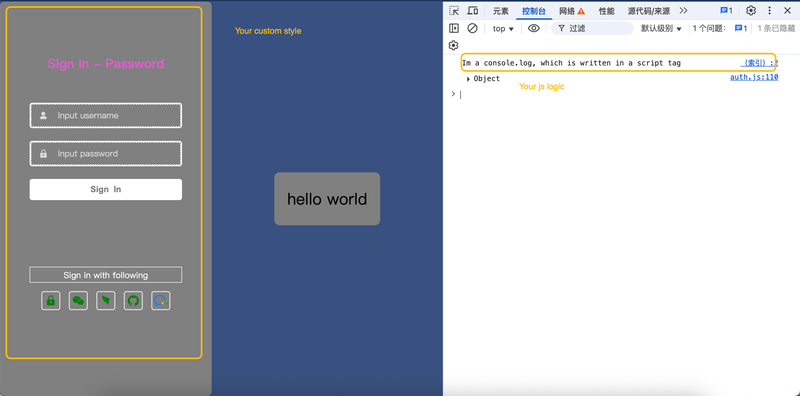Click the 过滤 console filter box
The image size is (800, 396).
[592, 29]
